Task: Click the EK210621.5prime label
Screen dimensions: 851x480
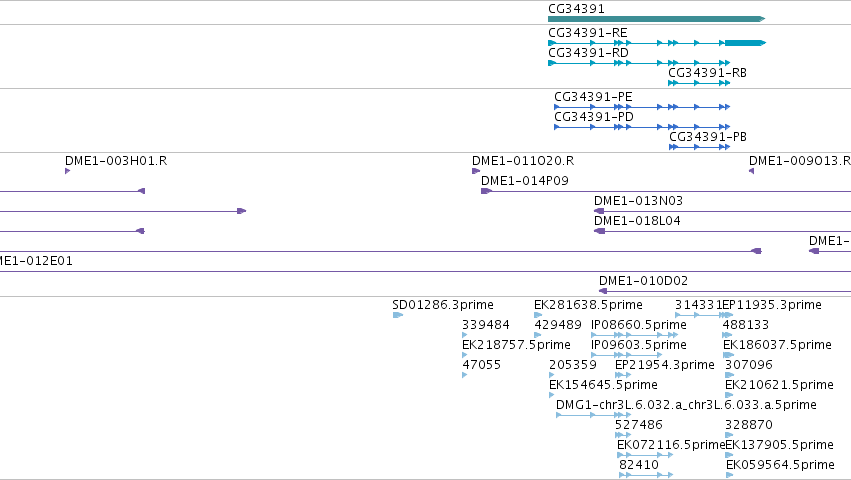Action: [x=779, y=385]
